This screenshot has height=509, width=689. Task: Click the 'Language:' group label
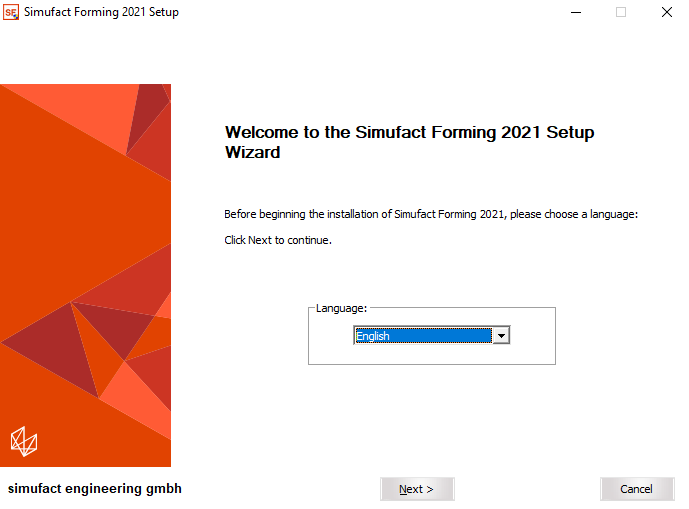(x=341, y=308)
